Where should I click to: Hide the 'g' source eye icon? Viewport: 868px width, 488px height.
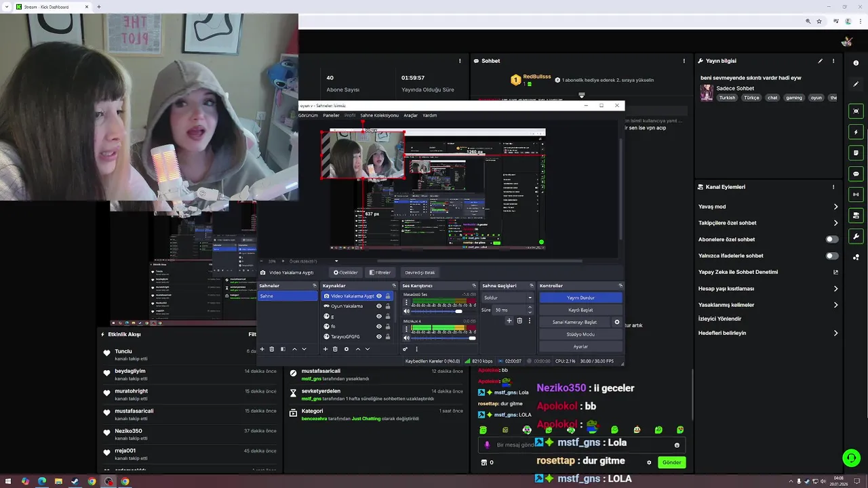(379, 317)
